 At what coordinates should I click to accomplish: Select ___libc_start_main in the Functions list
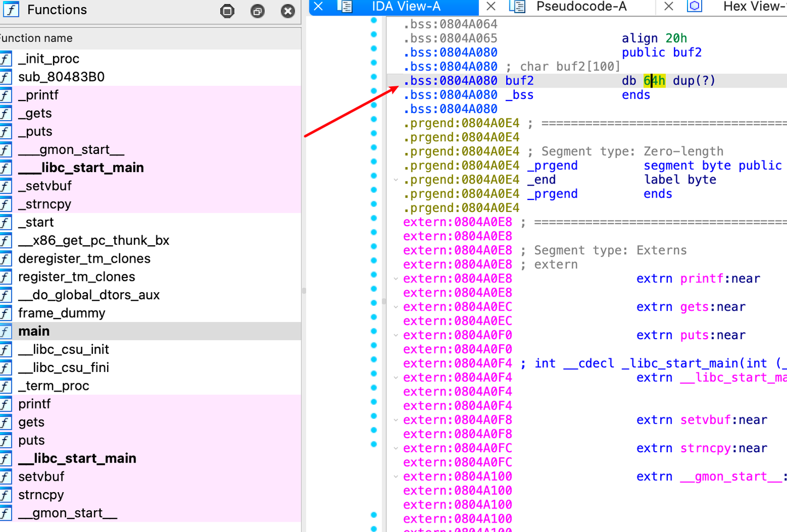pos(80,168)
